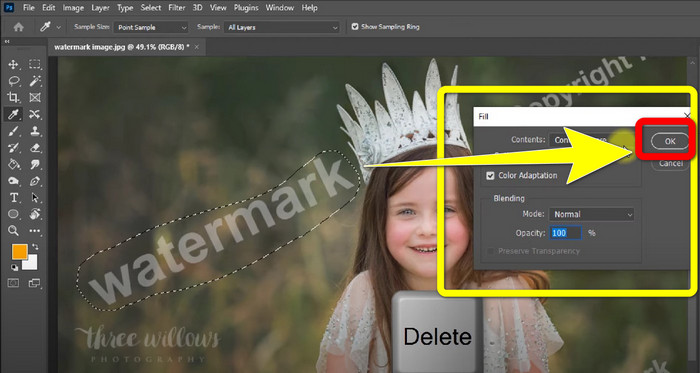Select the Move tool

coord(13,65)
